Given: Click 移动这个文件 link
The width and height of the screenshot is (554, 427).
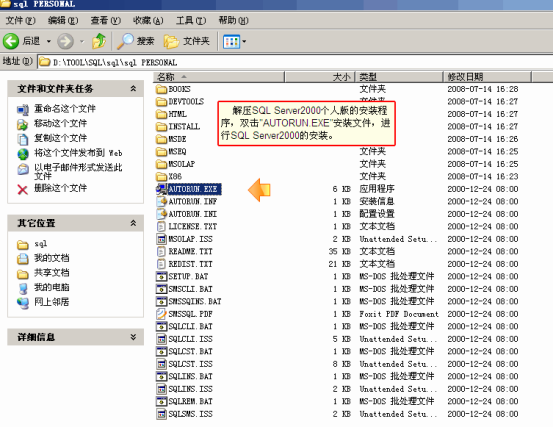Looking at the screenshot, I should (60, 124).
